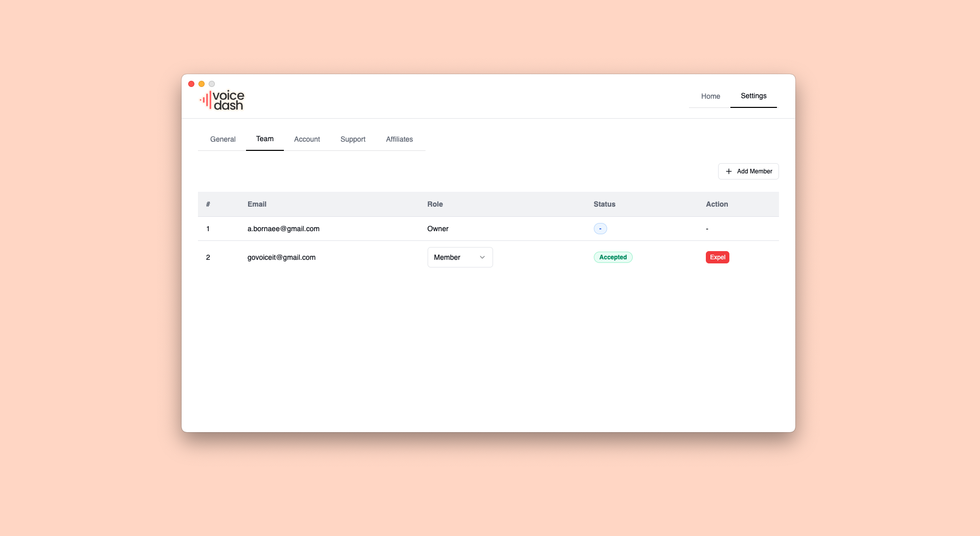The height and width of the screenshot is (536, 980).
Task: Click the gray zoom circle
Action: click(211, 84)
